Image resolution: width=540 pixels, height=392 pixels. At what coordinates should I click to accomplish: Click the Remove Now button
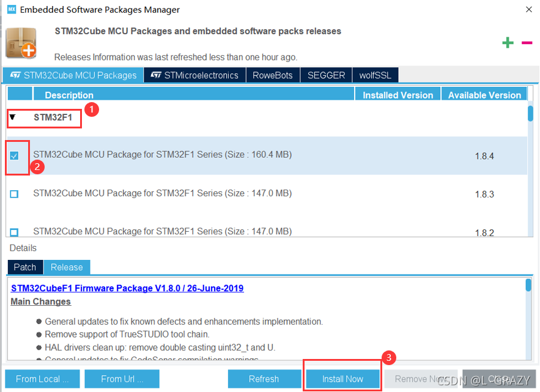point(421,379)
